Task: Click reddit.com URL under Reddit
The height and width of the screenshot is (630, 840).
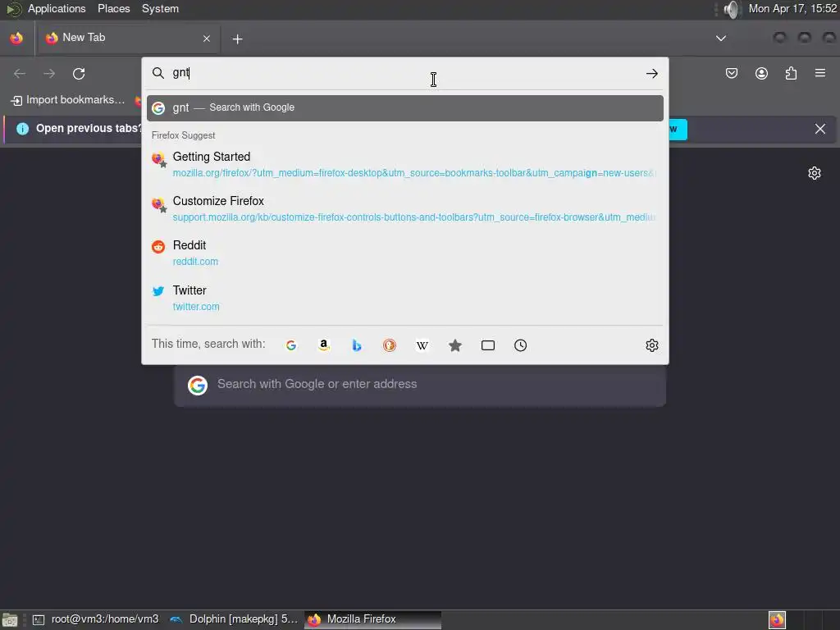Action: [x=195, y=262]
